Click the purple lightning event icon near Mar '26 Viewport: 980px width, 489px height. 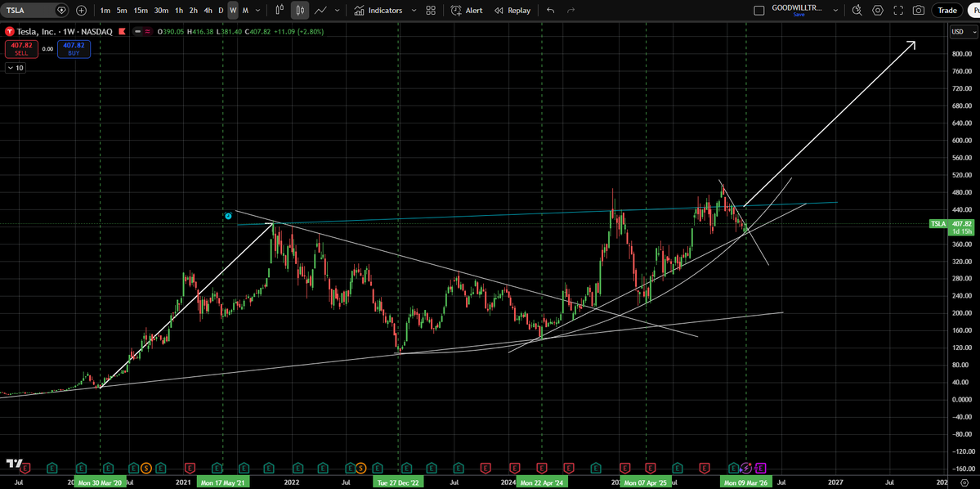pos(745,467)
